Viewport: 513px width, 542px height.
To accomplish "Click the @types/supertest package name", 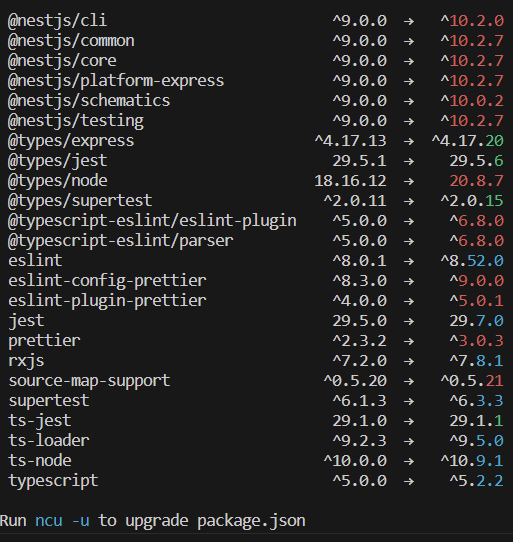I will pos(80,202).
